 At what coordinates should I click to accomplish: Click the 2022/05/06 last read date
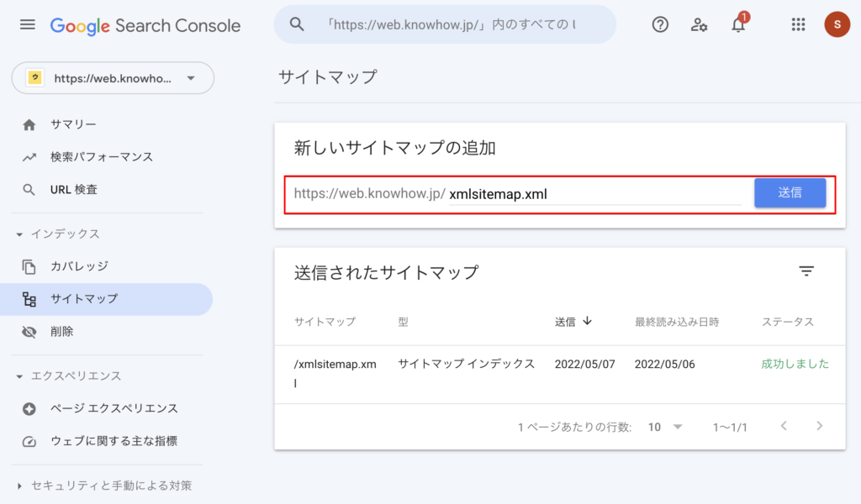[x=664, y=365]
